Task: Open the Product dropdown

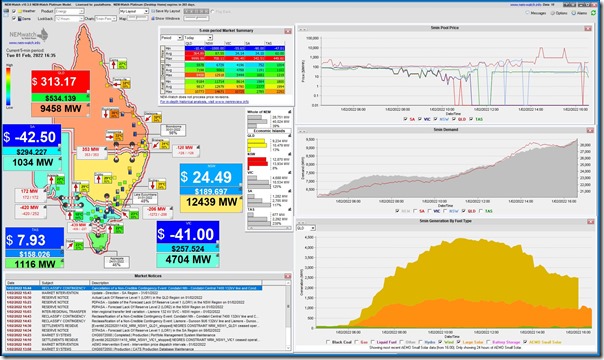Action: (70, 12)
